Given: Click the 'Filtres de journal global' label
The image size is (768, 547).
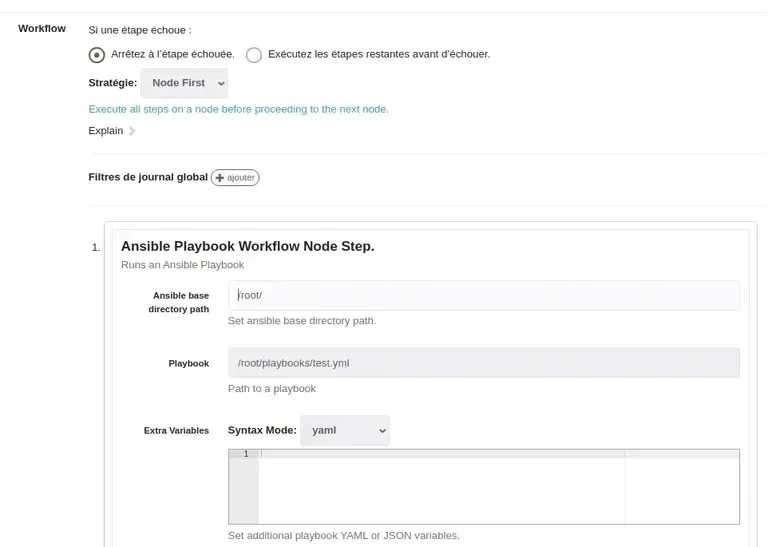Looking at the screenshot, I should (148, 177).
